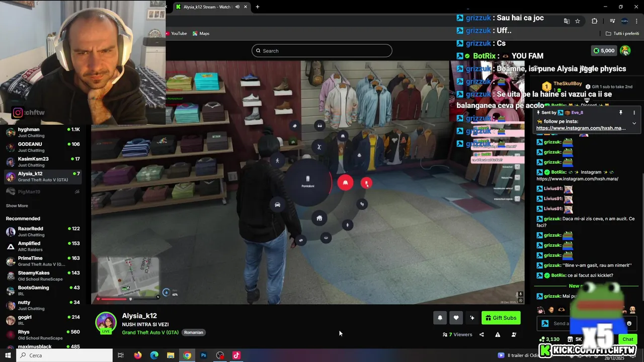Open the Chrome extensions puzzle icon

pyautogui.click(x=594, y=21)
